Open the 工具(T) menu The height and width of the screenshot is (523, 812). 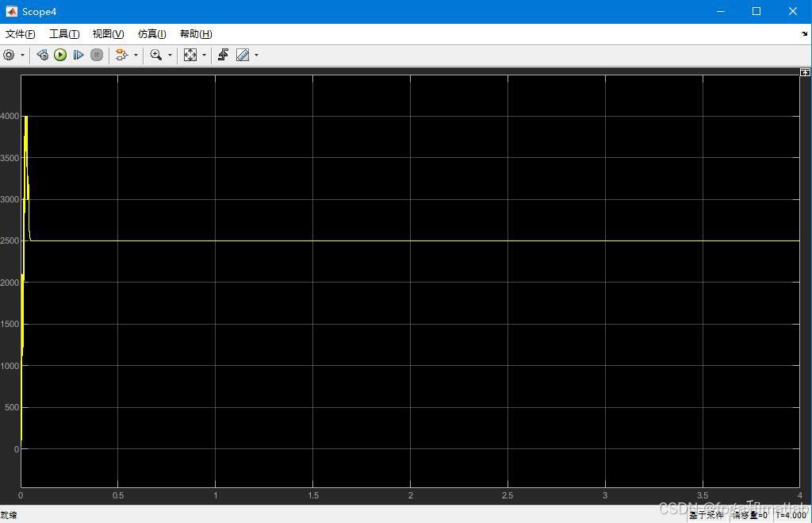click(x=64, y=34)
